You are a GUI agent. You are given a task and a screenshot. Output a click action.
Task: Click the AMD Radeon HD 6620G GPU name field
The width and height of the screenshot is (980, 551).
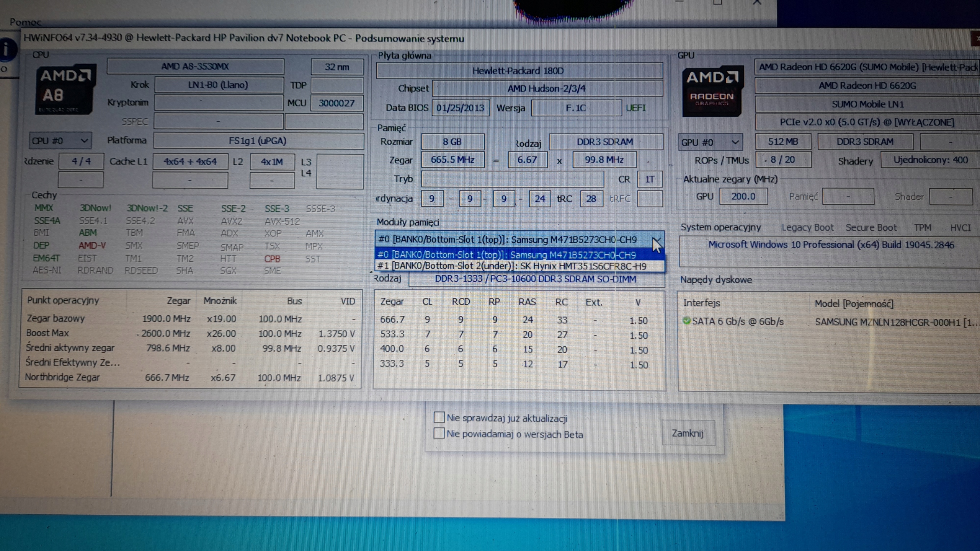click(867, 86)
